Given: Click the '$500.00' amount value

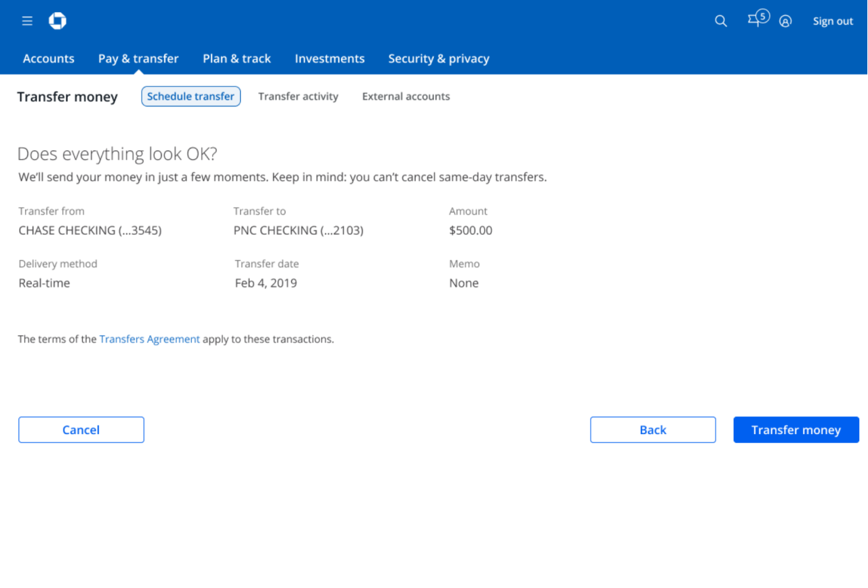Looking at the screenshot, I should pos(471,231).
